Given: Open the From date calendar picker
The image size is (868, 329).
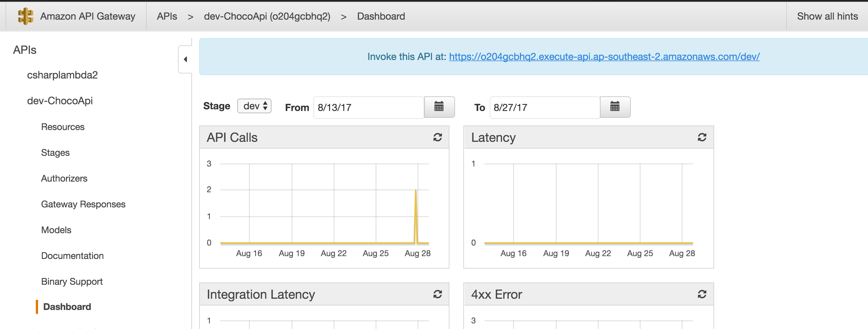Looking at the screenshot, I should 439,107.
